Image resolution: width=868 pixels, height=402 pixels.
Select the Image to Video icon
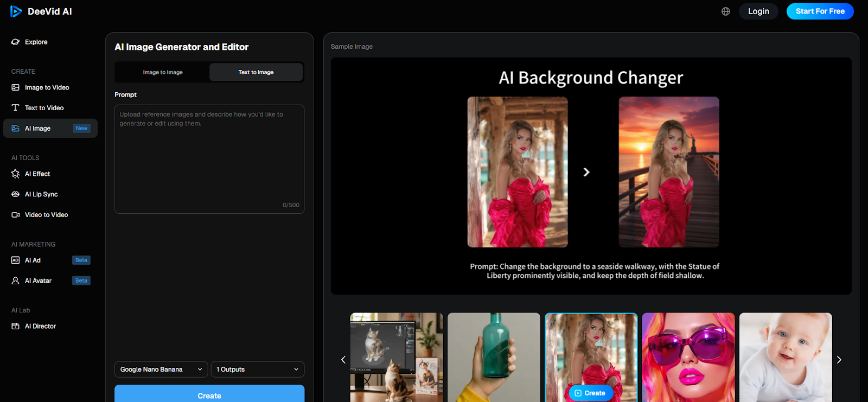pyautogui.click(x=15, y=87)
